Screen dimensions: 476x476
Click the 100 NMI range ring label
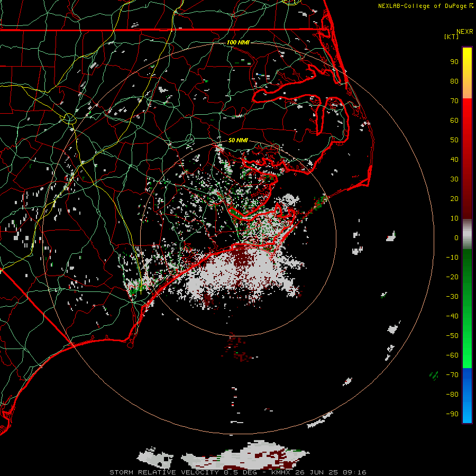tap(238, 42)
